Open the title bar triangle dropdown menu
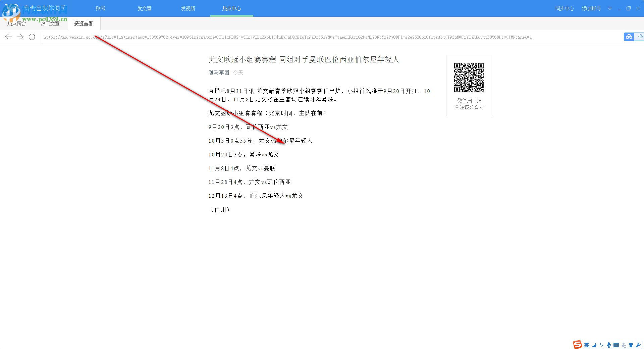The image size is (644, 349). click(x=610, y=8)
